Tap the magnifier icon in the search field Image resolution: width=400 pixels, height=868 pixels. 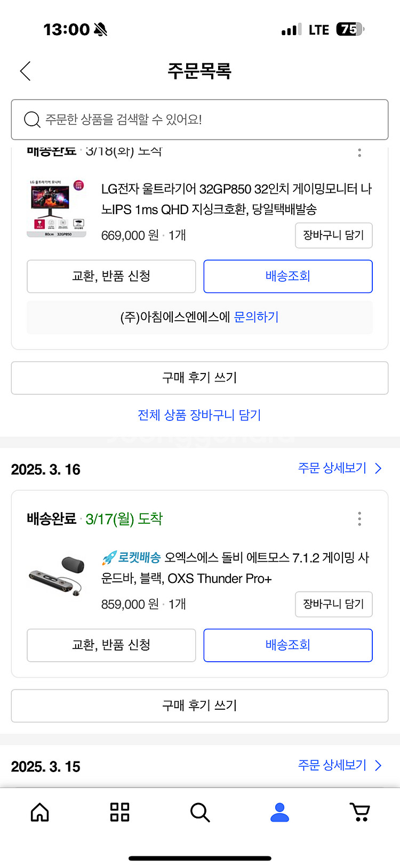coord(32,119)
